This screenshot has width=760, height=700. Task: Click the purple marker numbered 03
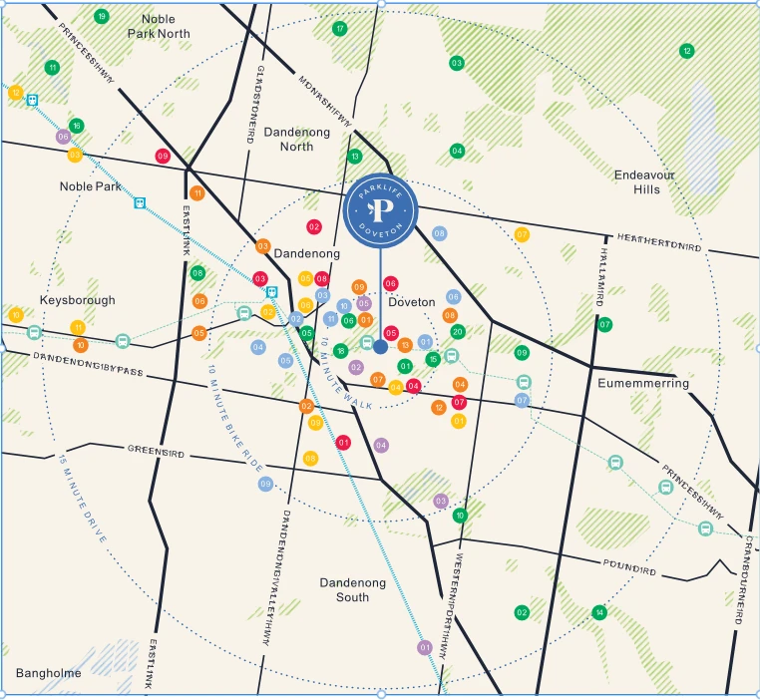(440, 501)
